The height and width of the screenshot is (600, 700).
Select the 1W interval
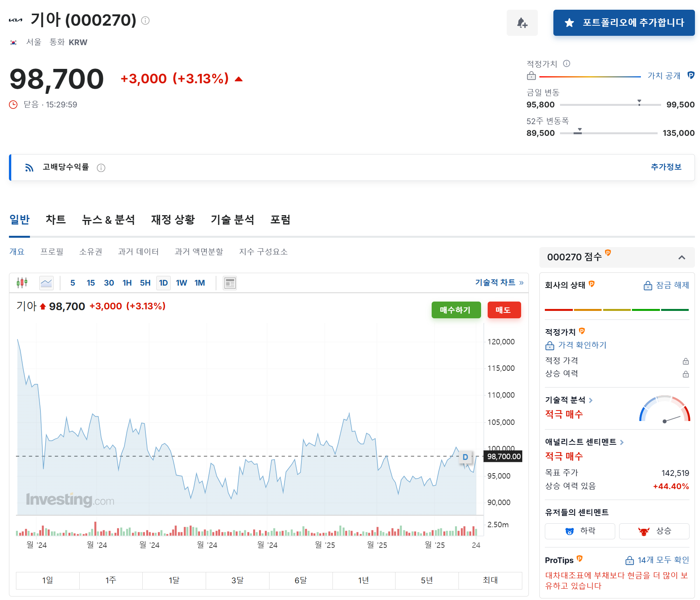pos(181,283)
